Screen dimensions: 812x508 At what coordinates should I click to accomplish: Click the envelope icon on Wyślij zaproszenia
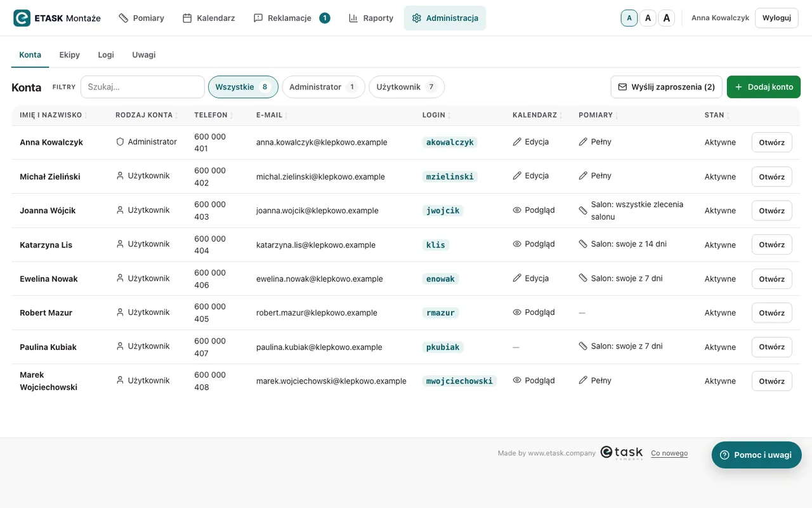click(x=622, y=87)
